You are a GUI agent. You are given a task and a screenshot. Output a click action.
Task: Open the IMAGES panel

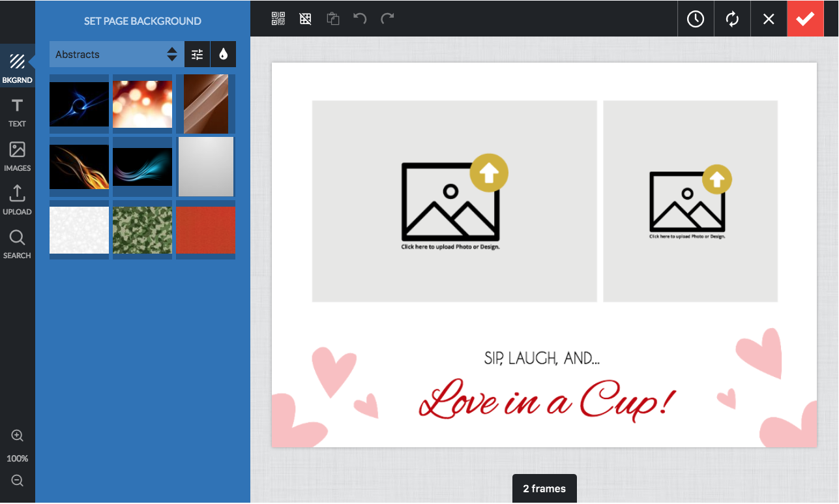17,156
